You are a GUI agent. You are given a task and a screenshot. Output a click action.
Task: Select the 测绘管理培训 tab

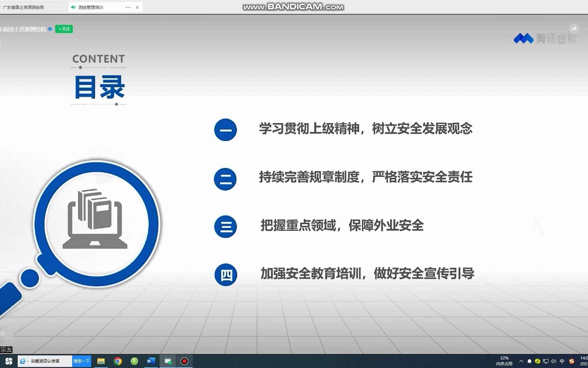[x=91, y=7]
